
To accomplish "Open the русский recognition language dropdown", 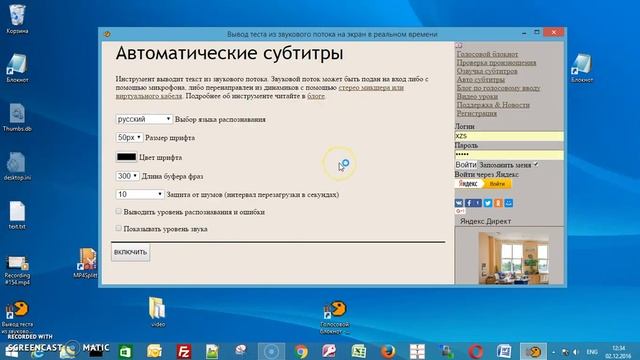I will tap(144, 119).
